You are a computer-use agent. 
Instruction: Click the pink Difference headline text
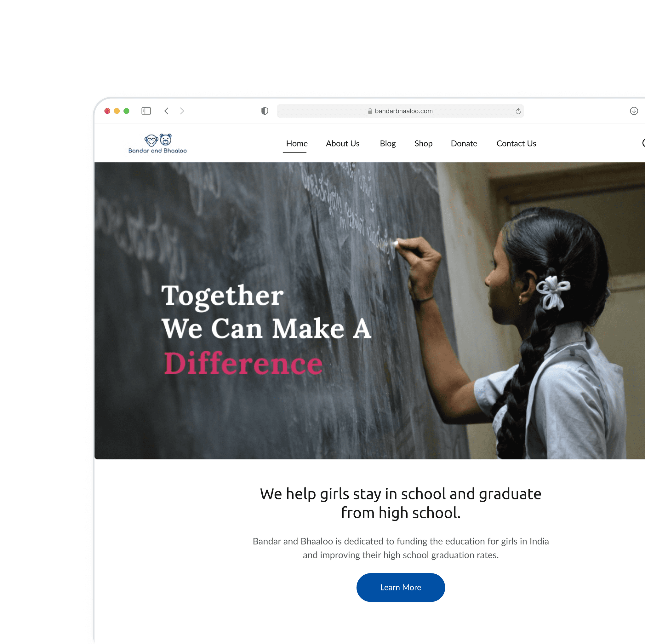pos(243,363)
